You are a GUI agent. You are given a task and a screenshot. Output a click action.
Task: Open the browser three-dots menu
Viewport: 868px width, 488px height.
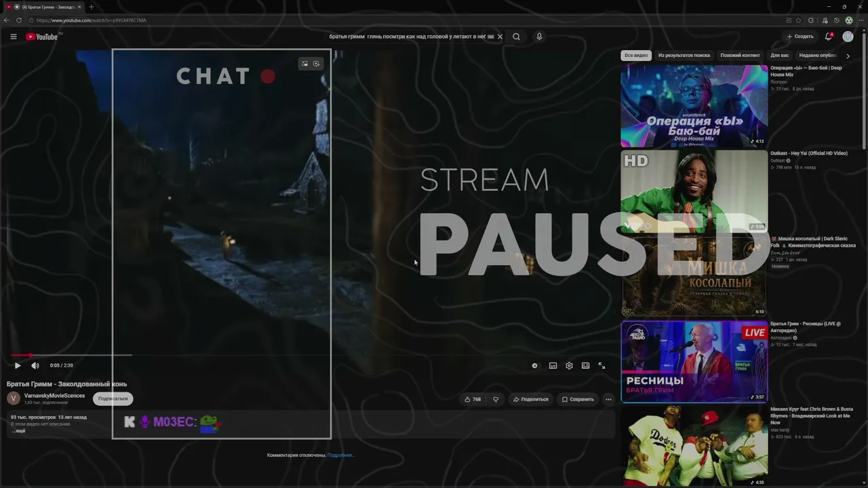(x=861, y=20)
